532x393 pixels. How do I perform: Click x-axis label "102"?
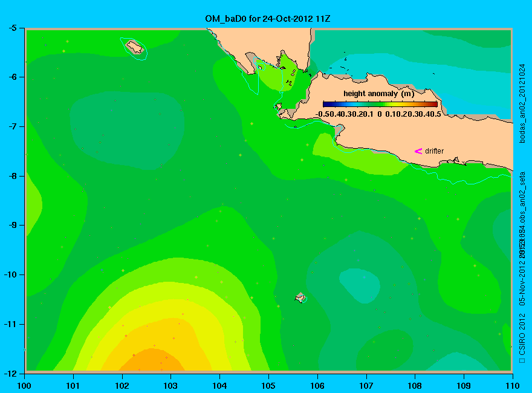[x=122, y=386]
